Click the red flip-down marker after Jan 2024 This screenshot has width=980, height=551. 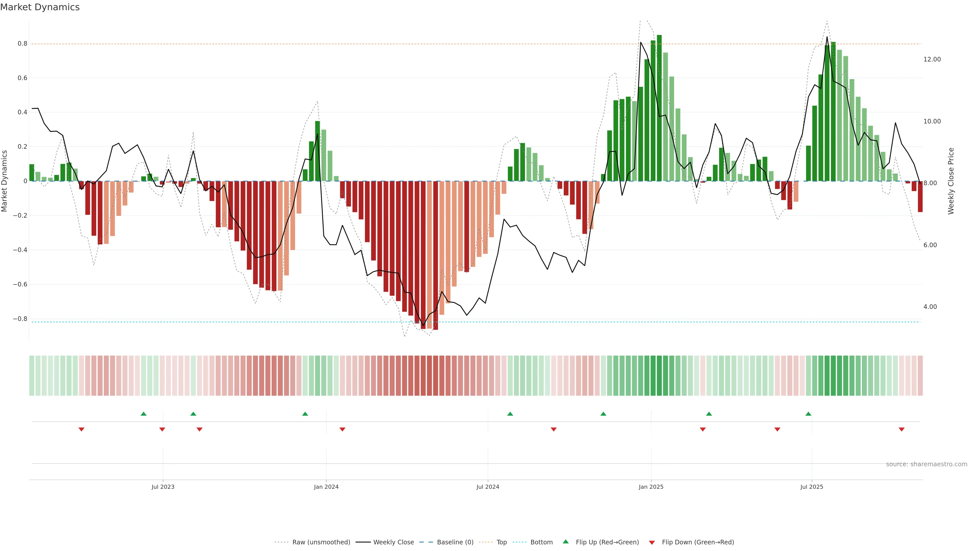[x=342, y=429]
